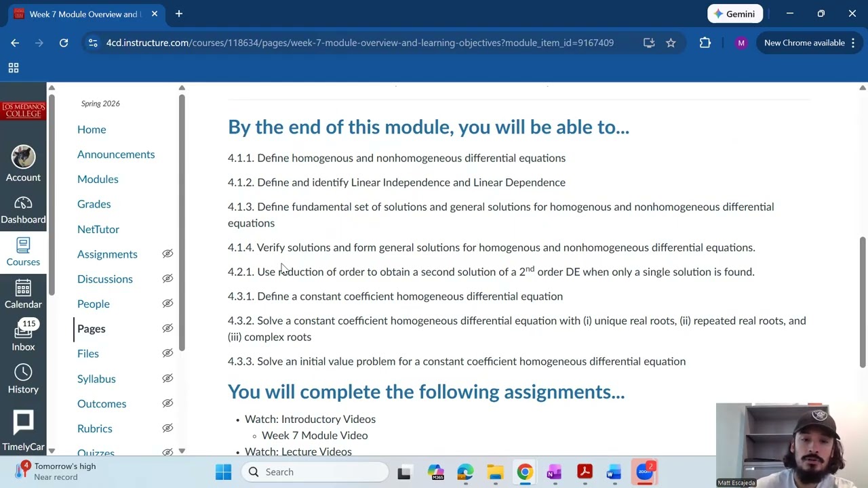Open the Calendar in global navigation
This screenshot has width=868, height=488.
coord(23,294)
